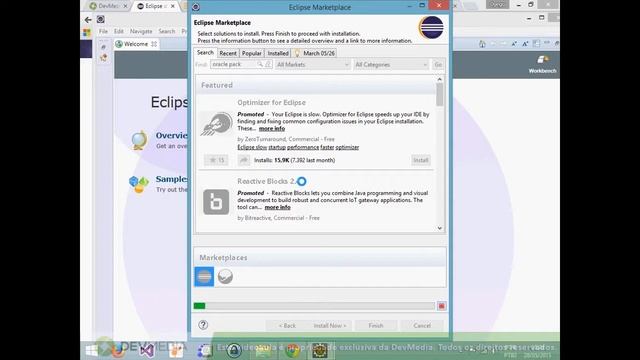Switch to the Popular tab
Viewport: 640px width, 360px height.
[x=251, y=53]
